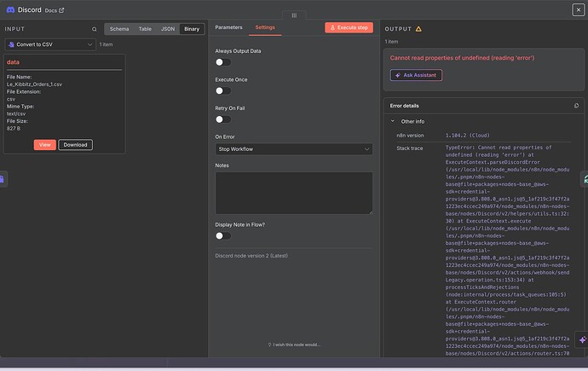Click the file icon on left edge
Screen dimensions: 588x371
click(3, 178)
